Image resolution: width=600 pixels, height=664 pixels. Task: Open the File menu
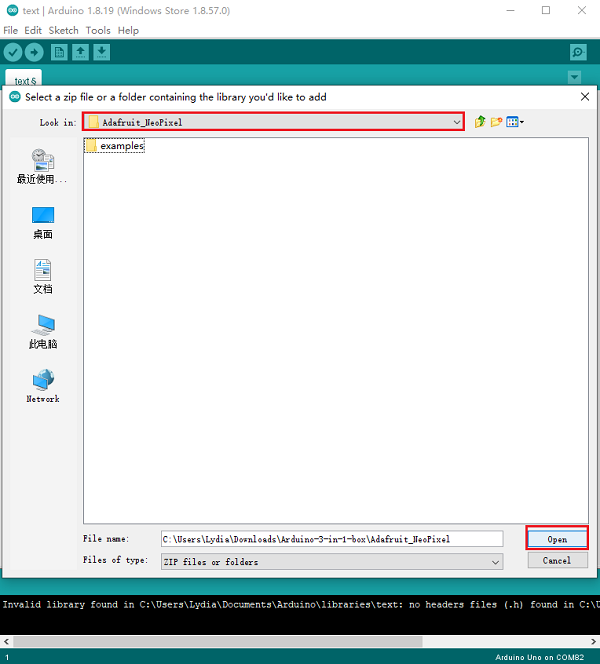click(11, 30)
